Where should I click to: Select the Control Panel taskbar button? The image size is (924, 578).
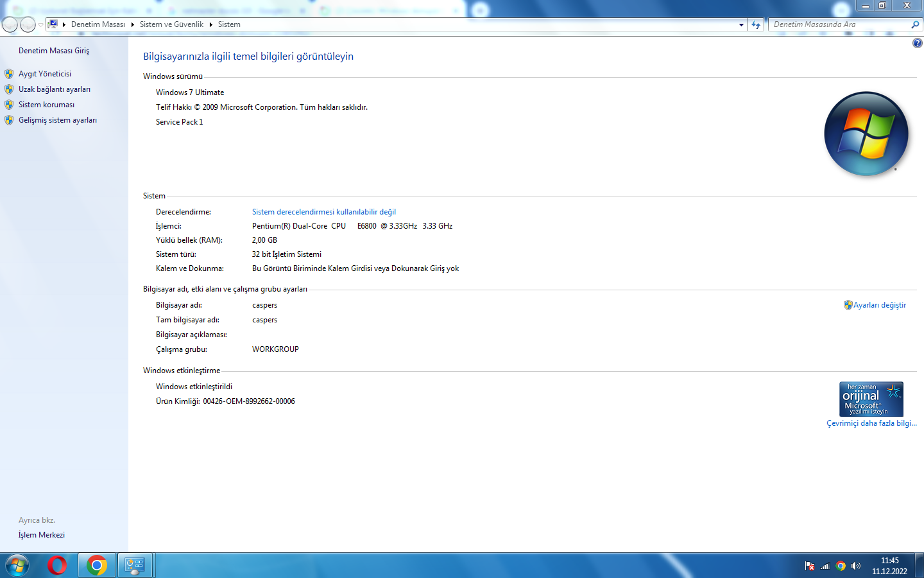pos(135,565)
